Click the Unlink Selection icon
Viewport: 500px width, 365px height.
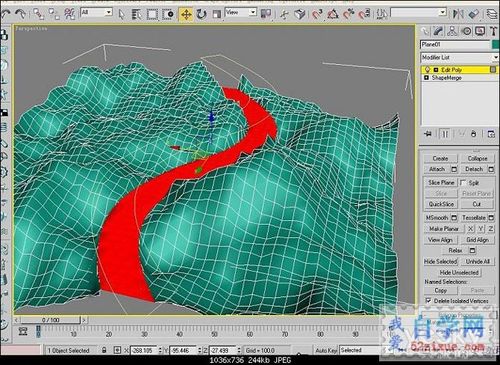pos(54,14)
